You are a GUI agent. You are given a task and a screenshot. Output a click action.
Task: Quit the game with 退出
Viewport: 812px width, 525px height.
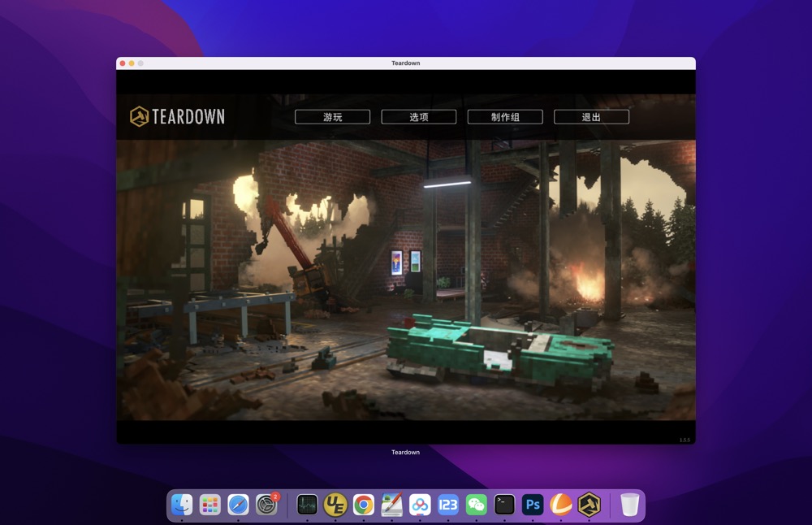591,117
